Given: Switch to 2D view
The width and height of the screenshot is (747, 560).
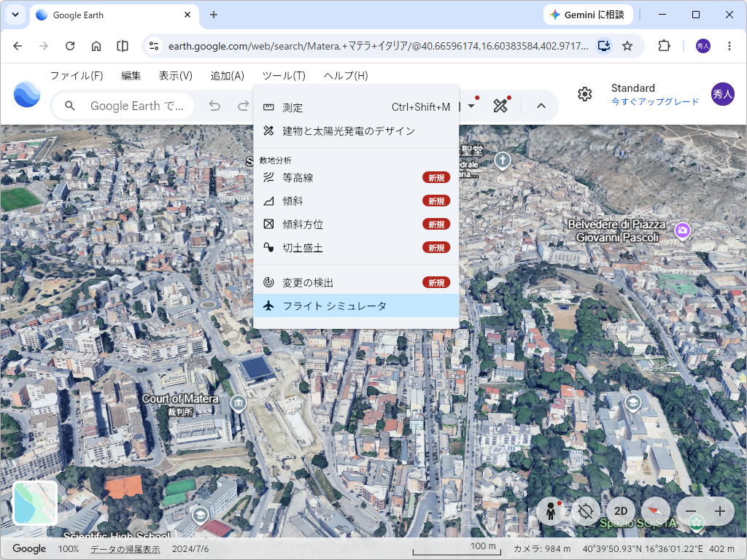Looking at the screenshot, I should 621,511.
